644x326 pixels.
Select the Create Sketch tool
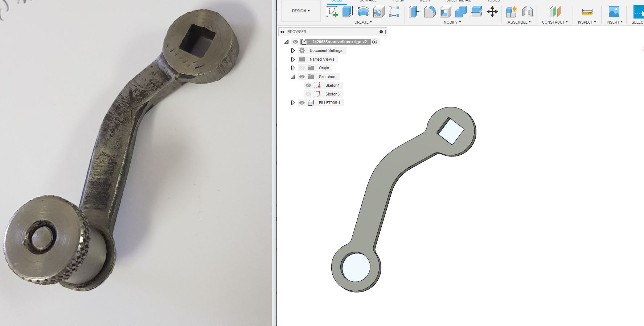coord(332,12)
